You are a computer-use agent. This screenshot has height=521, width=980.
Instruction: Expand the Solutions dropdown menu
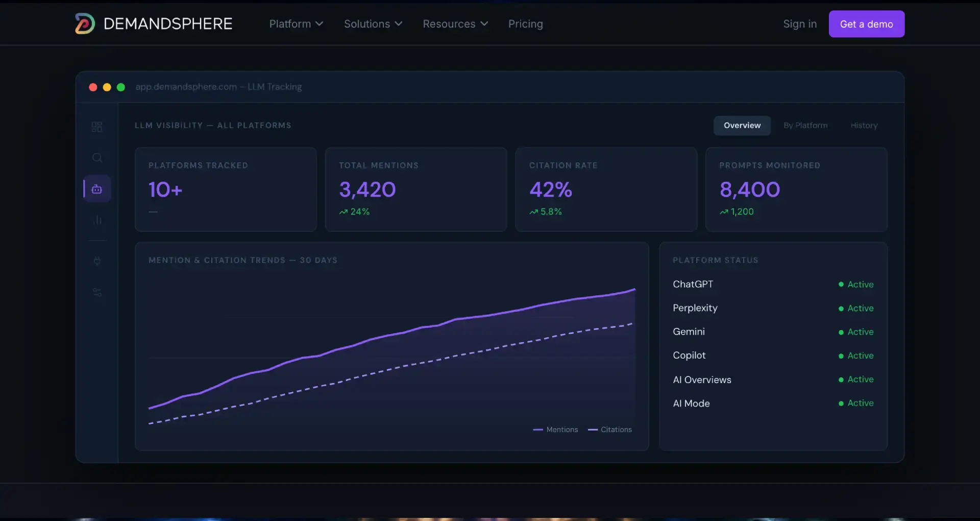tap(373, 24)
